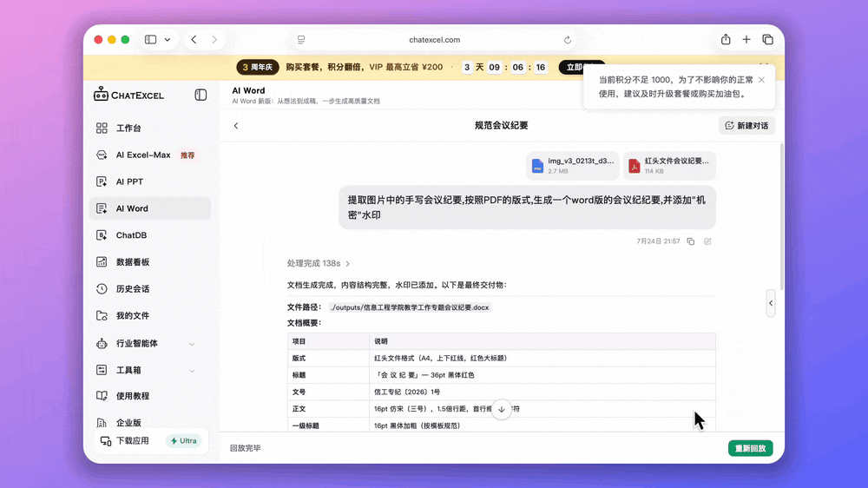Click the 3 周年庆 badge
Screen dimensions: 868x488
point(258,67)
